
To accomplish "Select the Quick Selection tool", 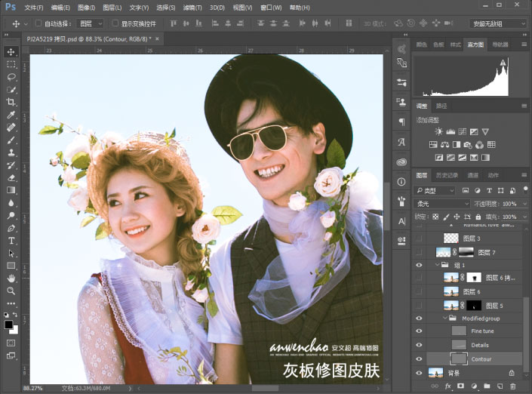I will pyautogui.click(x=11, y=90).
